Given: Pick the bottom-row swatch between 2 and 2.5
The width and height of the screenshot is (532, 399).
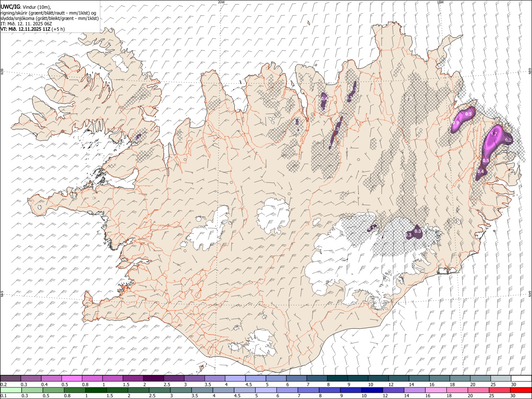Looking at the screenshot, I should click(138, 390).
